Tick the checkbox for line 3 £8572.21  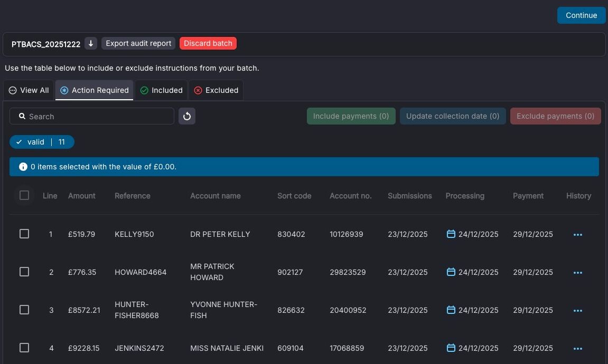24,310
